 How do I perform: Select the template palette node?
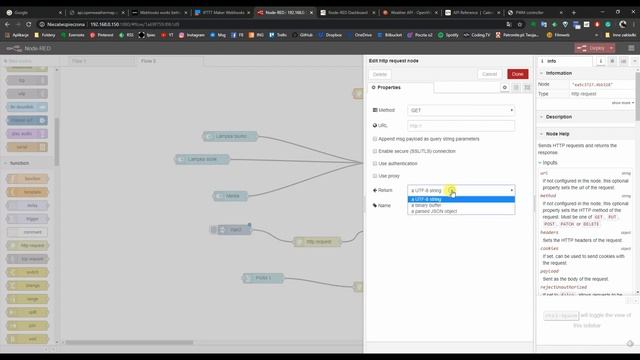(27, 192)
